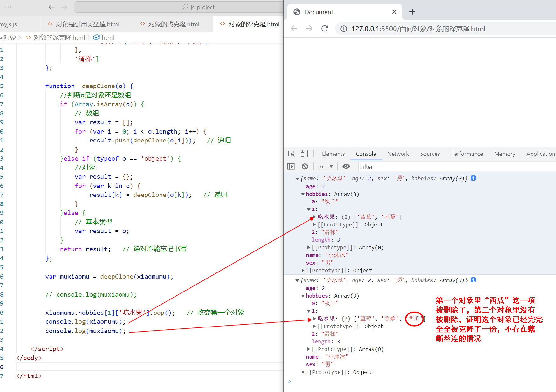Click the live expression eye icon
The height and width of the screenshot is (392, 556).
(346, 167)
